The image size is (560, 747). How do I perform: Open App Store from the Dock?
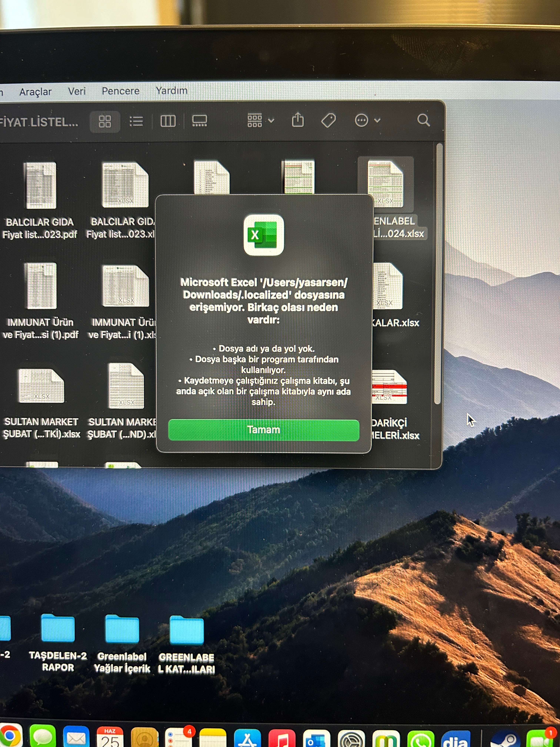click(247, 738)
